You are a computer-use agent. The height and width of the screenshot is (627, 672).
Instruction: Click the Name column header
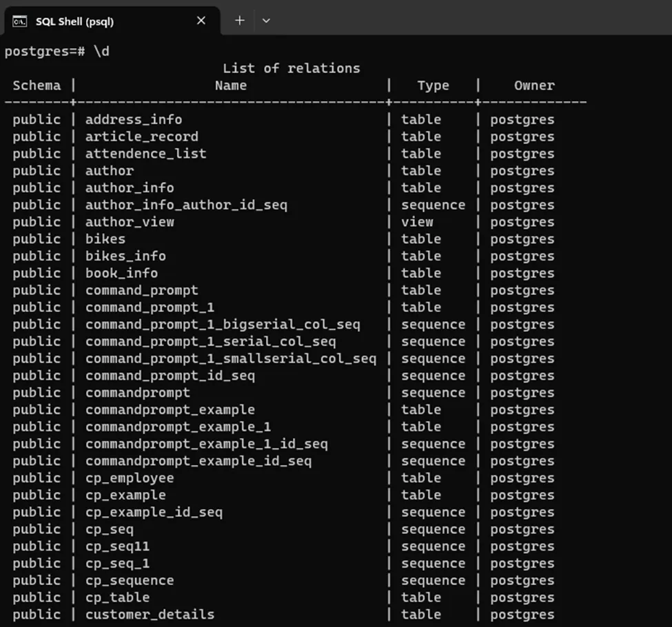point(230,85)
